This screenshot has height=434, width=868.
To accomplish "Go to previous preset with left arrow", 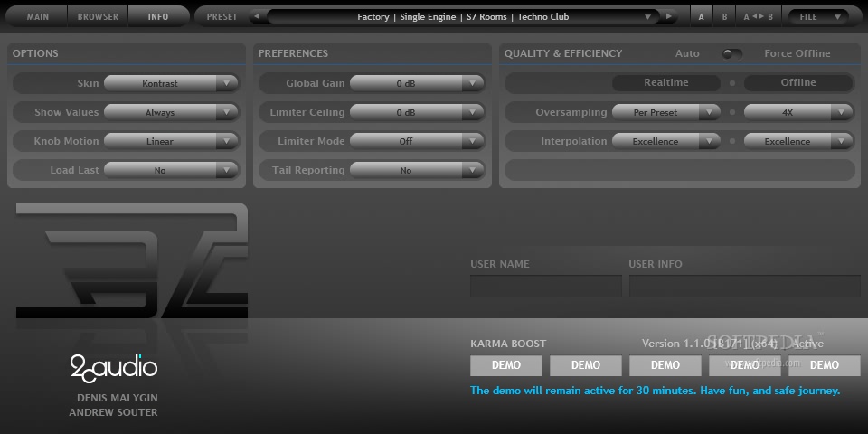I will click(257, 16).
